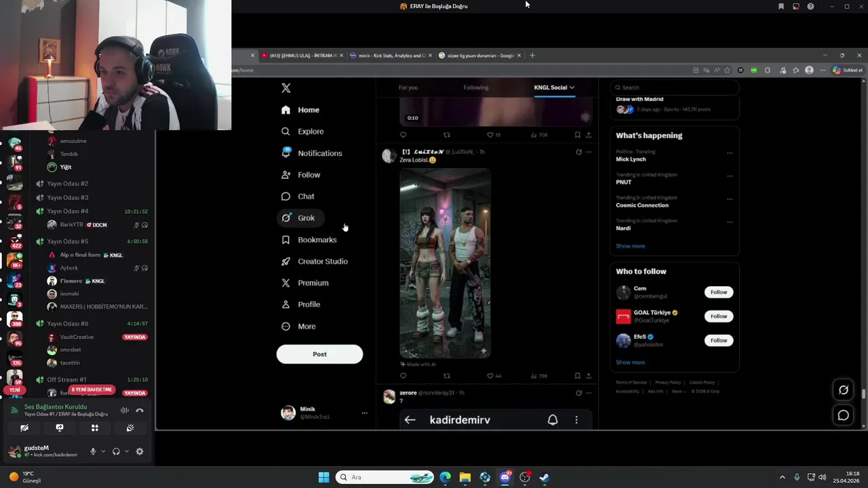View analytics of post with 766 views

click(x=538, y=375)
